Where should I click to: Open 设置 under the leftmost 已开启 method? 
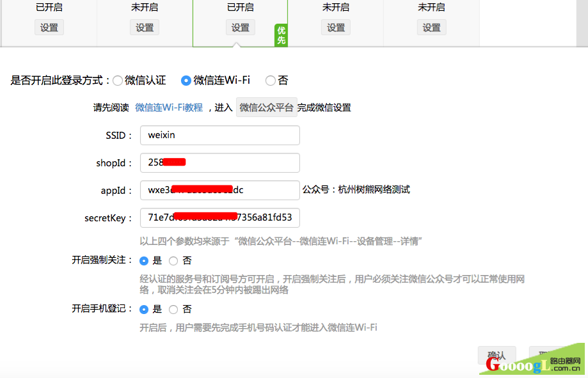49,28
